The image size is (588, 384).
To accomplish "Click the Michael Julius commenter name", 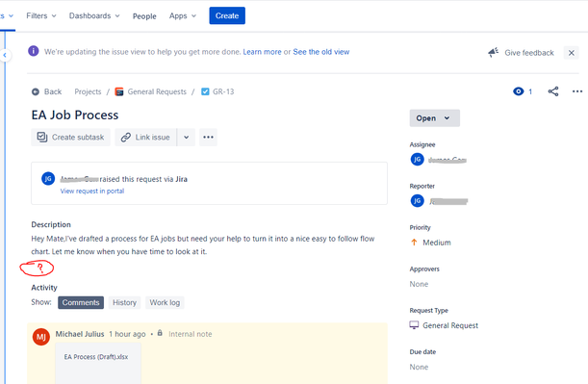I will [x=80, y=334].
